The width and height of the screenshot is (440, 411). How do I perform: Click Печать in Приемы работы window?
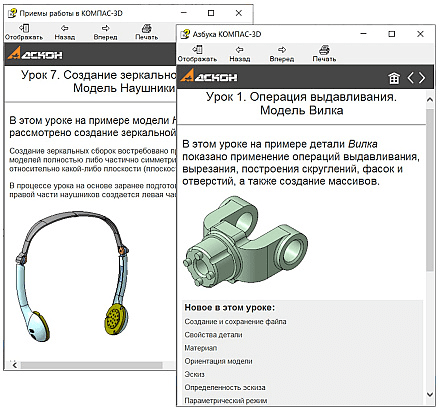point(146,32)
